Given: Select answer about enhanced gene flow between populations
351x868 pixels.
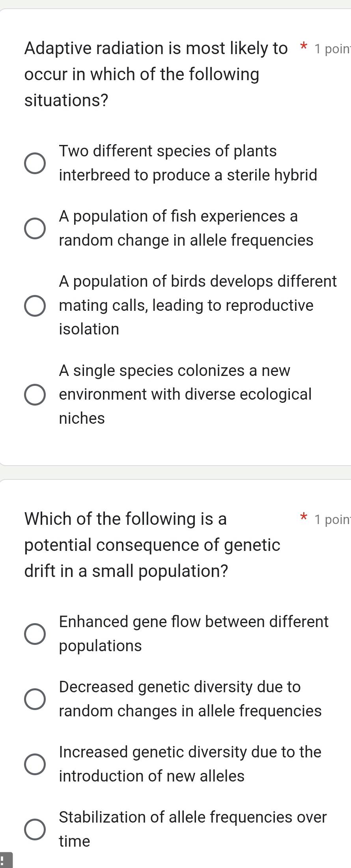Looking at the screenshot, I should (35, 634).
